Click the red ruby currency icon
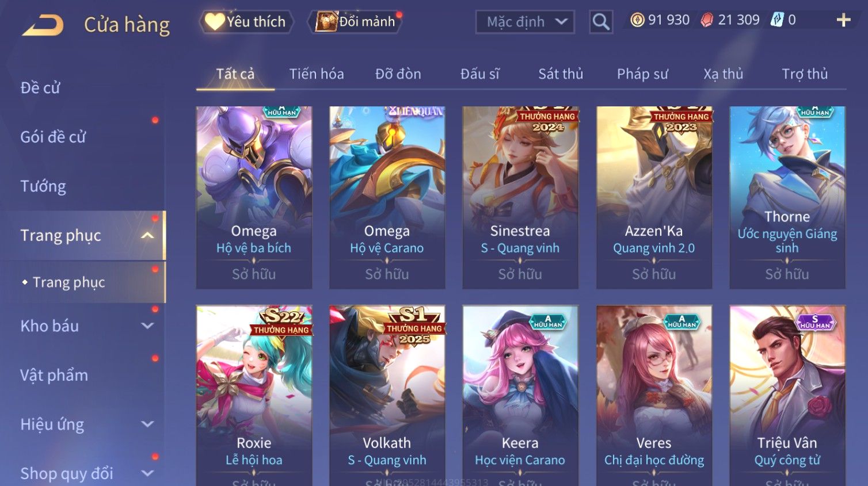 (707, 20)
